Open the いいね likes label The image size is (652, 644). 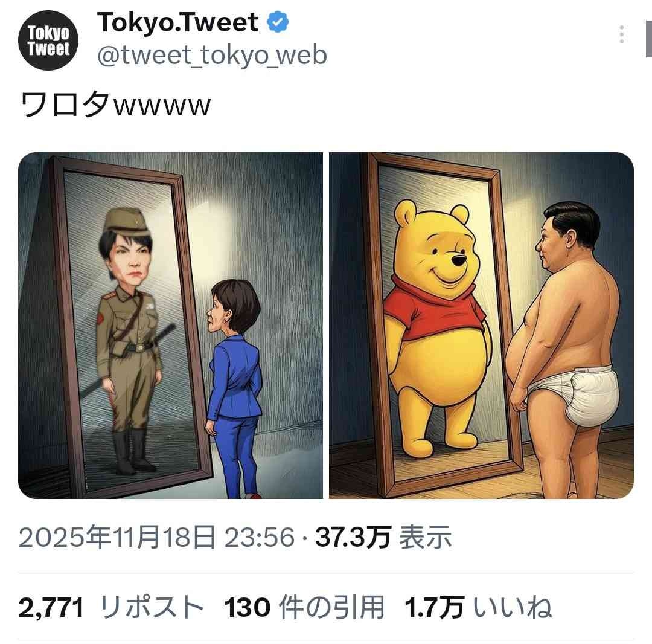click(x=513, y=607)
